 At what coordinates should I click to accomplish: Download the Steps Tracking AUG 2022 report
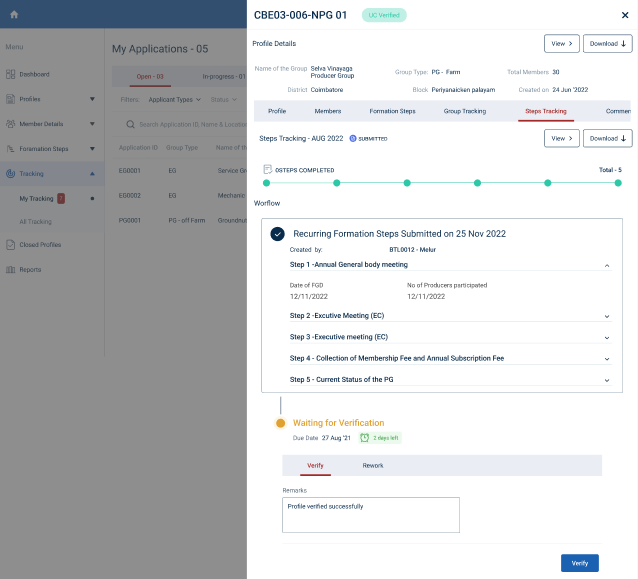[609, 138]
